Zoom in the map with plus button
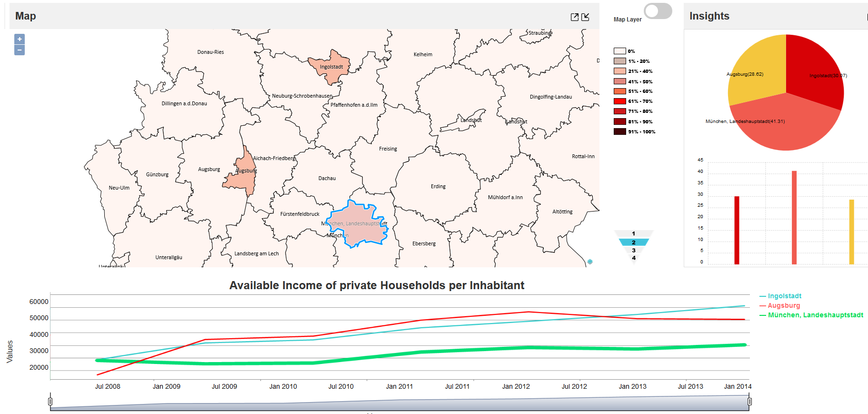Viewport: 868px width, 414px height. pyautogui.click(x=20, y=39)
